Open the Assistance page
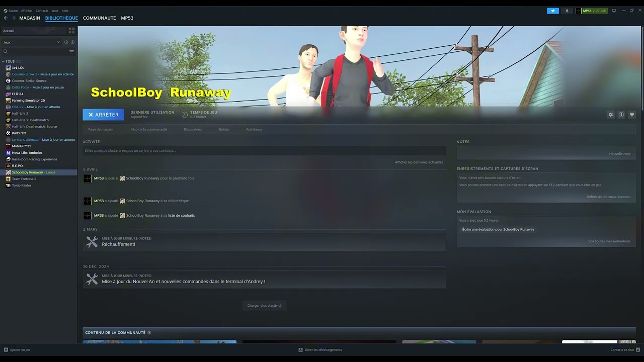Viewport: 644px width, 362px height. (x=254, y=129)
